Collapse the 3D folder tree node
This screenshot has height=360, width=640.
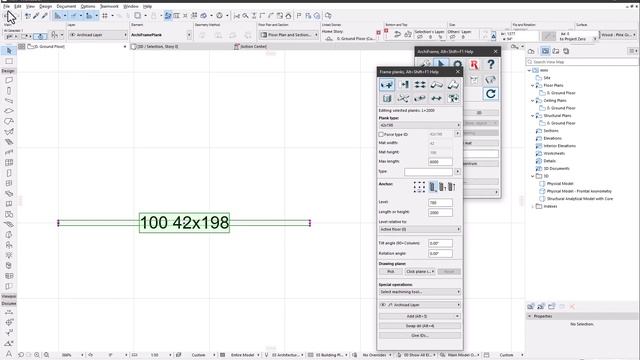pos(533,176)
